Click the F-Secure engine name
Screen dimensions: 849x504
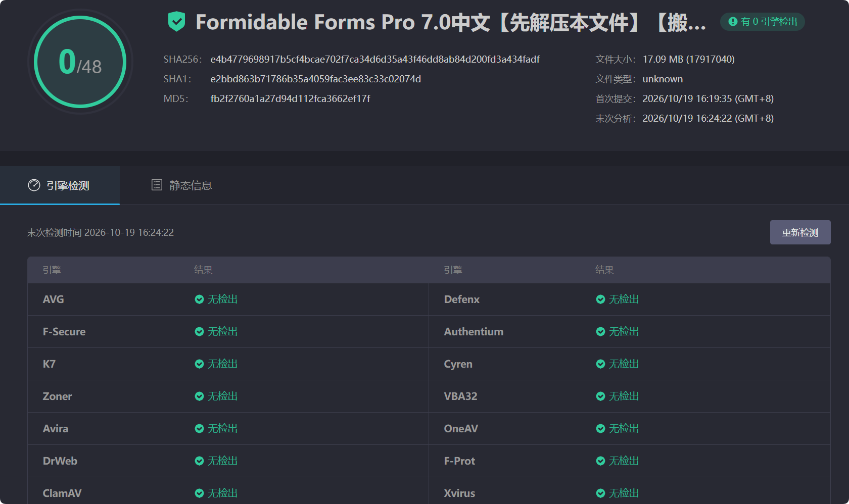[x=64, y=331]
